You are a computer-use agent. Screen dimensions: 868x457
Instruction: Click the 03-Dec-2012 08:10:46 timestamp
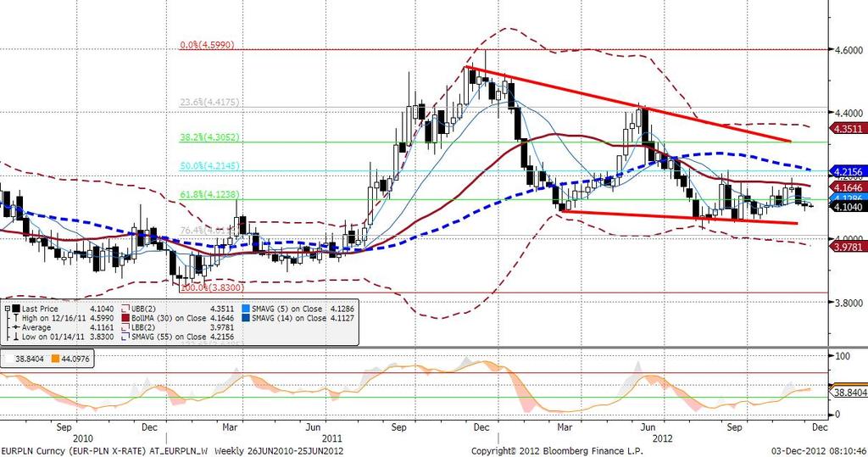click(819, 451)
